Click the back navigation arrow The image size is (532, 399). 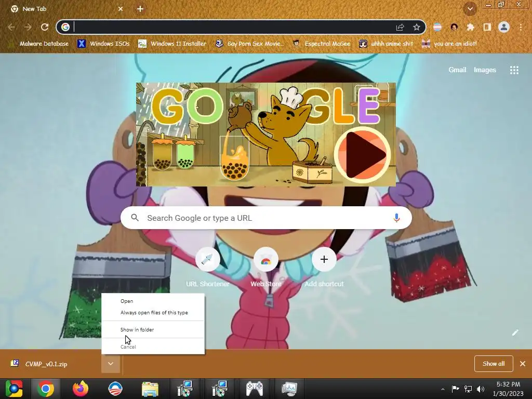[x=11, y=27]
